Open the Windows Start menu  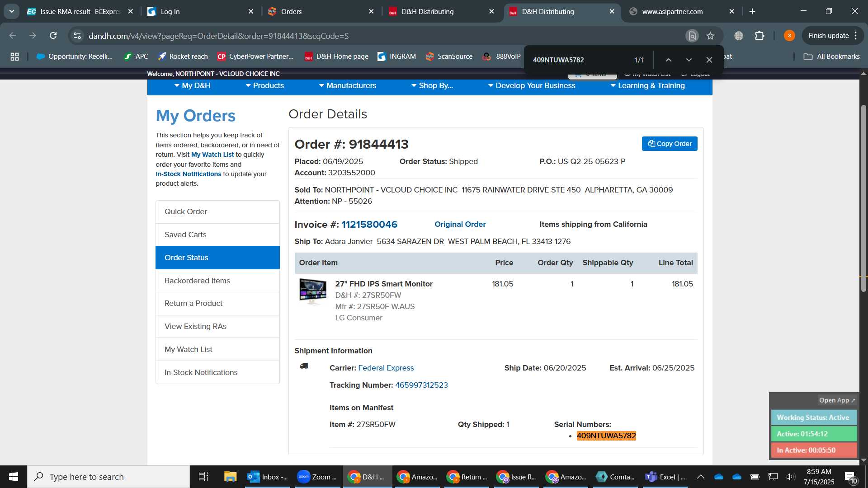pyautogui.click(x=13, y=477)
